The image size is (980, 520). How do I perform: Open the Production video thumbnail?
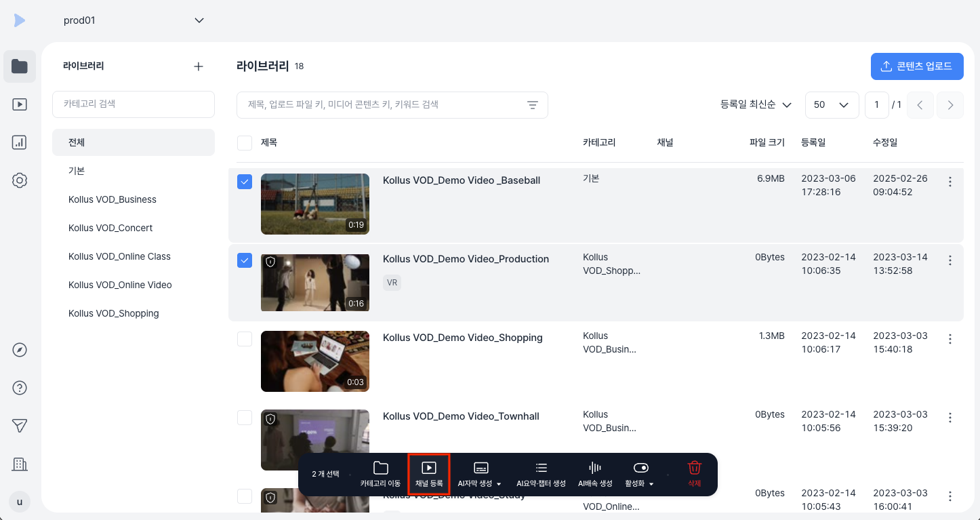point(315,283)
